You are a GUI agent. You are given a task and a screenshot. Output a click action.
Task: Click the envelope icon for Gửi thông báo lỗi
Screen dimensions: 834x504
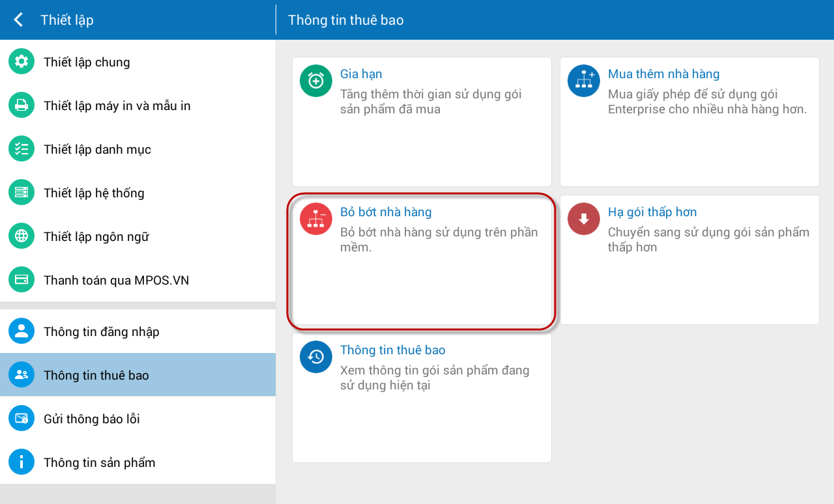coord(22,419)
